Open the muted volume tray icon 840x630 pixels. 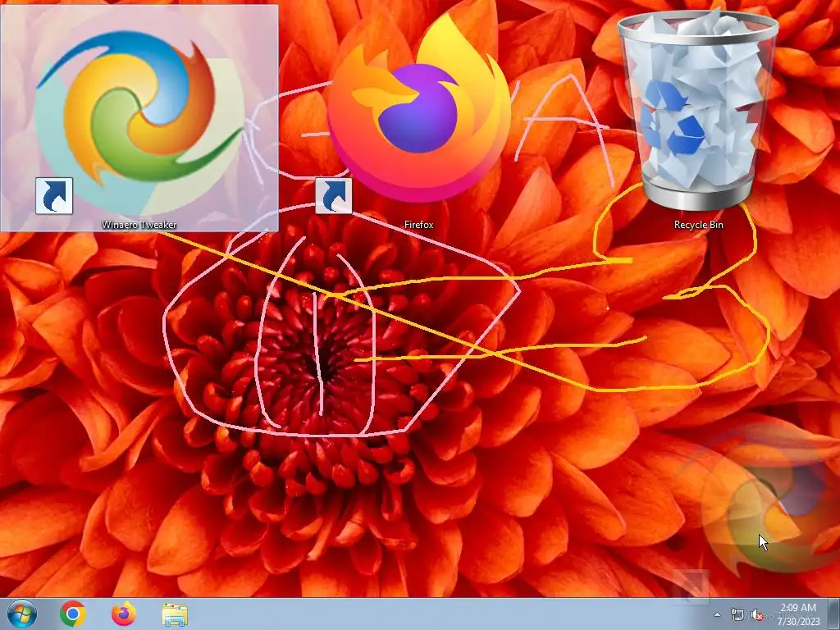coord(757,614)
